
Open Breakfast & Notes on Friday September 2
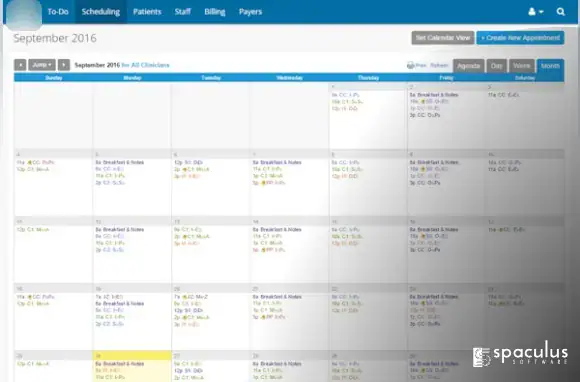tap(434, 95)
